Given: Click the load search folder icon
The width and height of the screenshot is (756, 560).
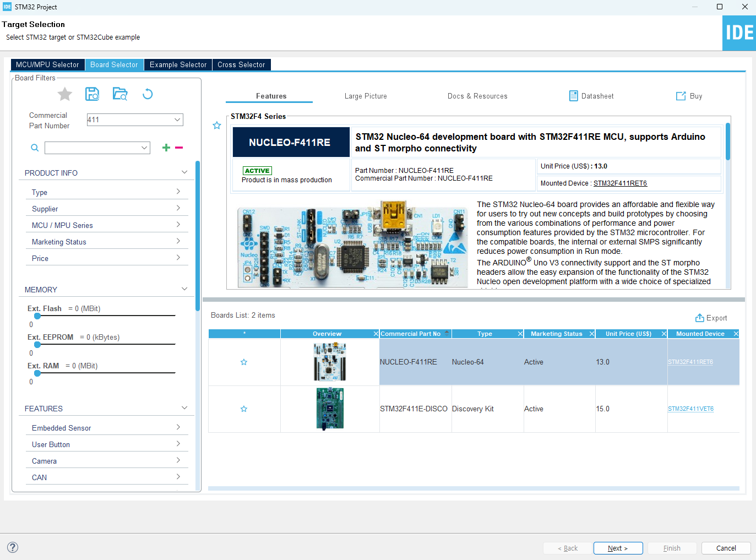Looking at the screenshot, I should pos(119,94).
